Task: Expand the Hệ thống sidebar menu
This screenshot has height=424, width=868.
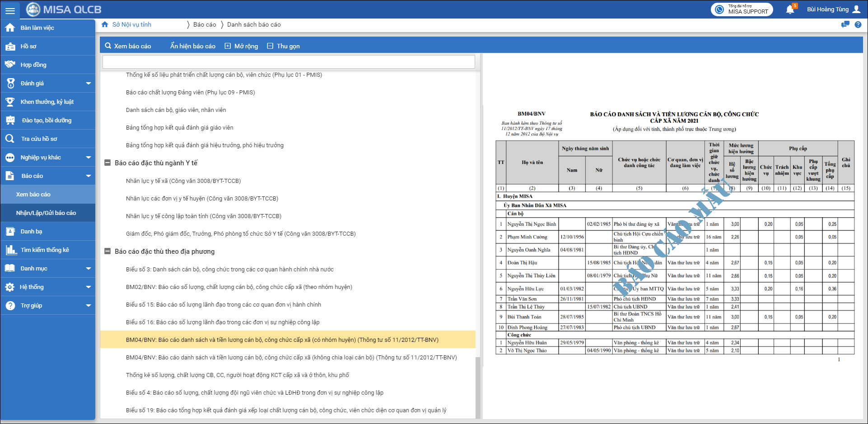Action: 88,287
